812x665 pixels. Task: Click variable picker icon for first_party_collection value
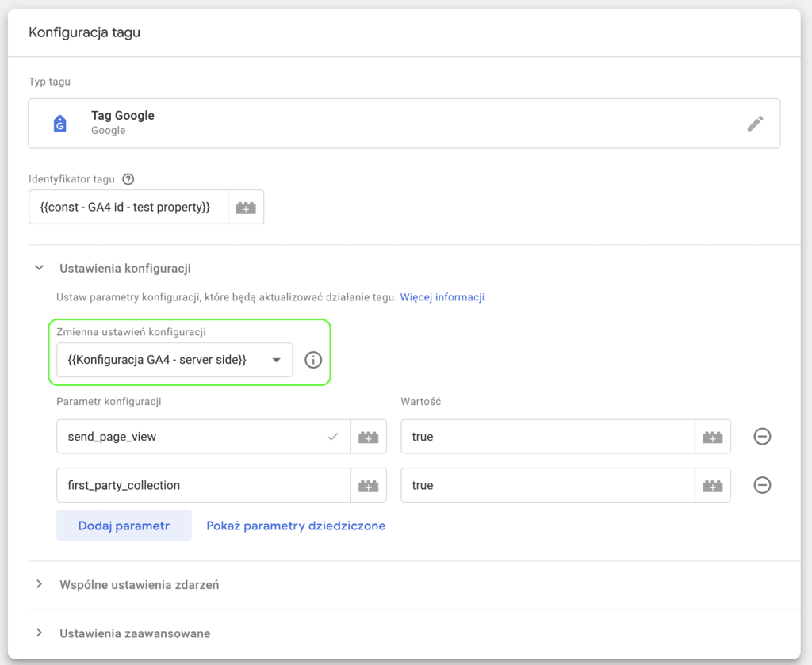coord(713,485)
